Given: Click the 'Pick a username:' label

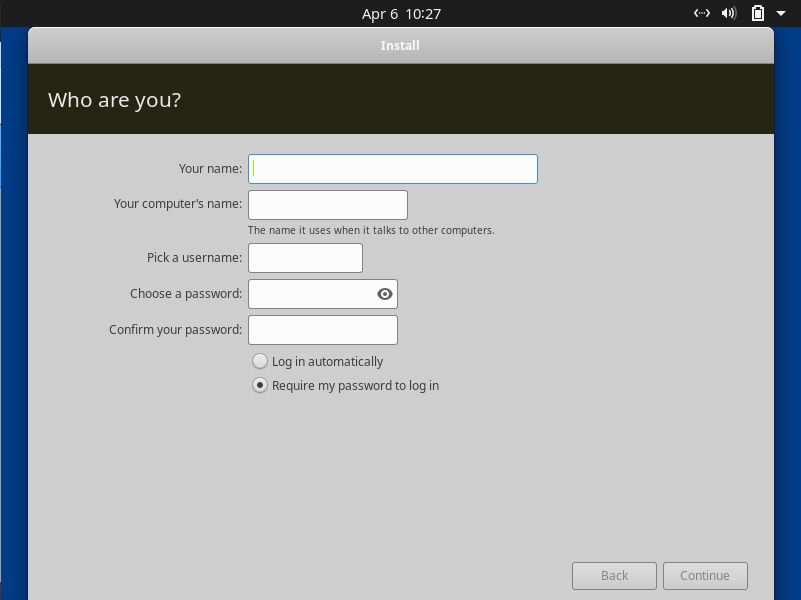Looking at the screenshot, I should point(195,258).
